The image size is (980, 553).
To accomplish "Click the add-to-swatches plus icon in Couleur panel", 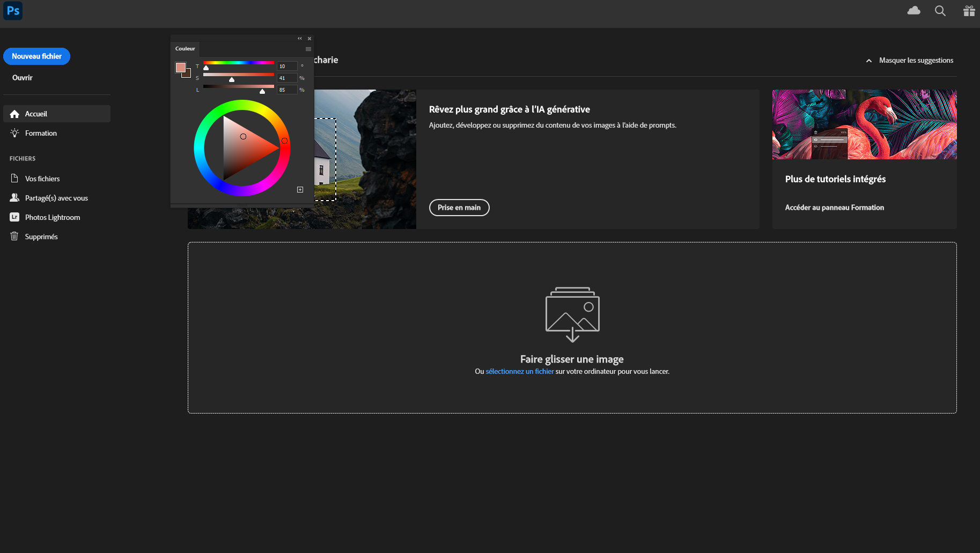I will click(x=300, y=189).
